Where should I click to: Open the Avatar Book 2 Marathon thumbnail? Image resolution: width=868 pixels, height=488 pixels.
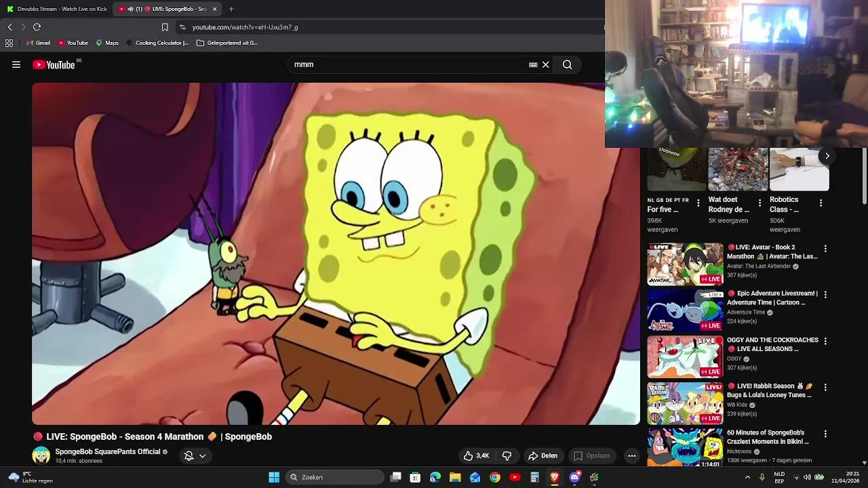[x=685, y=265]
